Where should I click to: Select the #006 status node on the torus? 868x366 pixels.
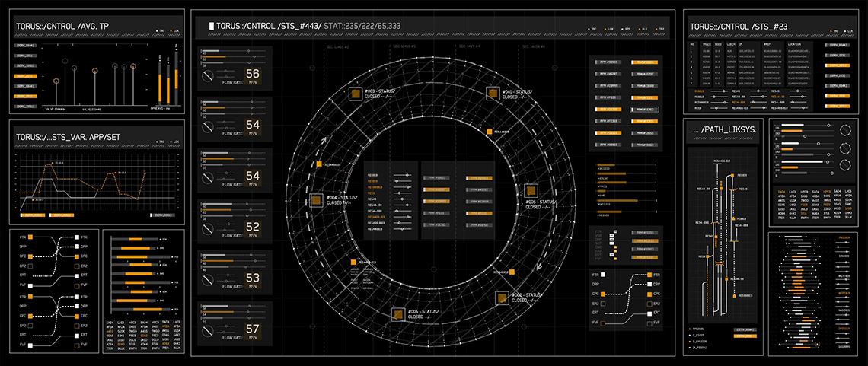coord(530,191)
